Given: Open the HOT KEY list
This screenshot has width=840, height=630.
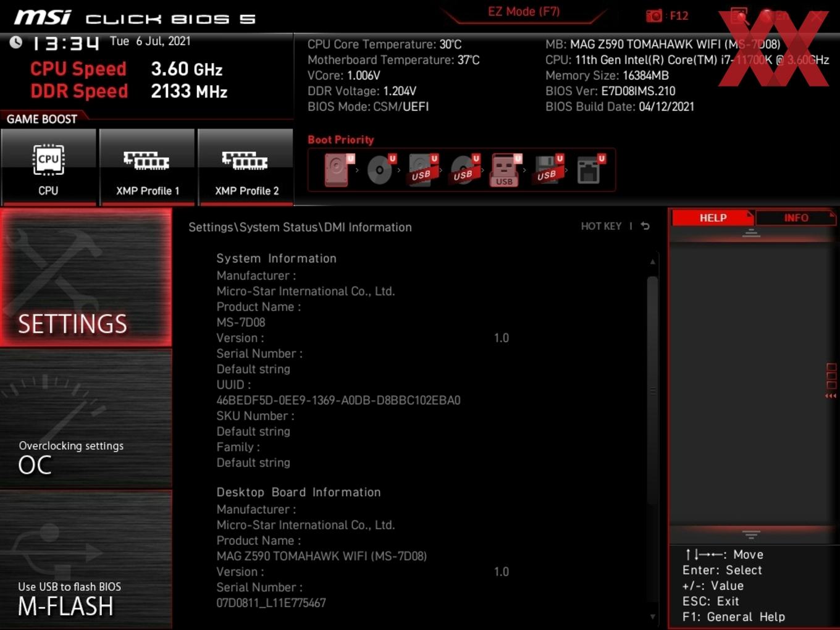Looking at the screenshot, I should click(x=601, y=226).
